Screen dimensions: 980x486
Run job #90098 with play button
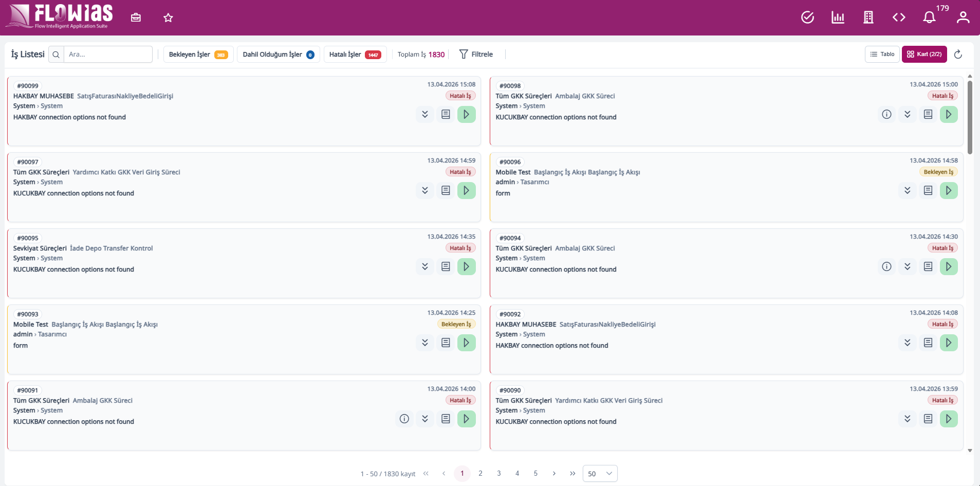point(949,114)
